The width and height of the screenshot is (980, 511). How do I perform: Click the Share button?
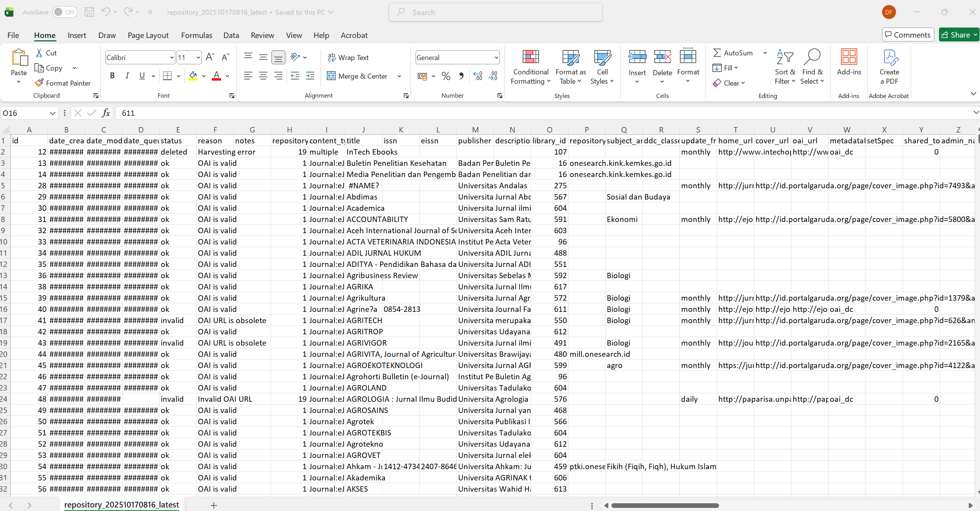tap(959, 35)
